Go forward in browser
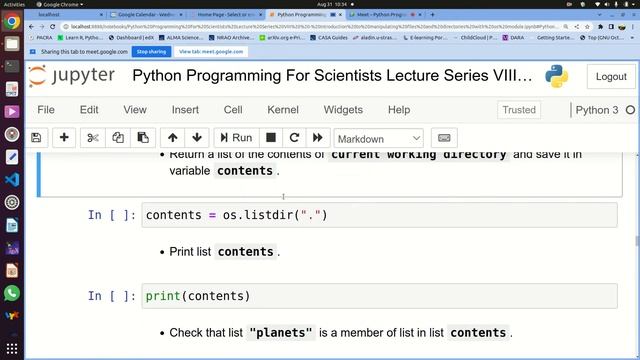The image size is (640, 360). 42,27
